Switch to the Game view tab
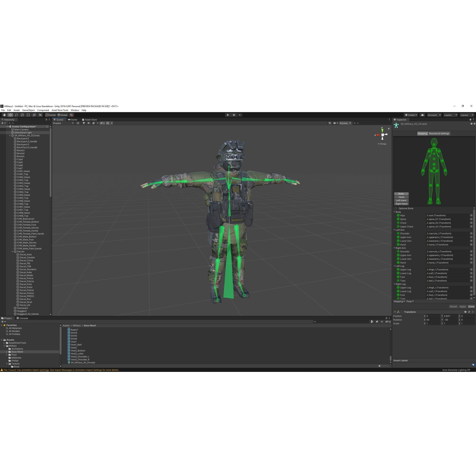Screen dimensions: 476x476 pyautogui.click(x=73, y=120)
